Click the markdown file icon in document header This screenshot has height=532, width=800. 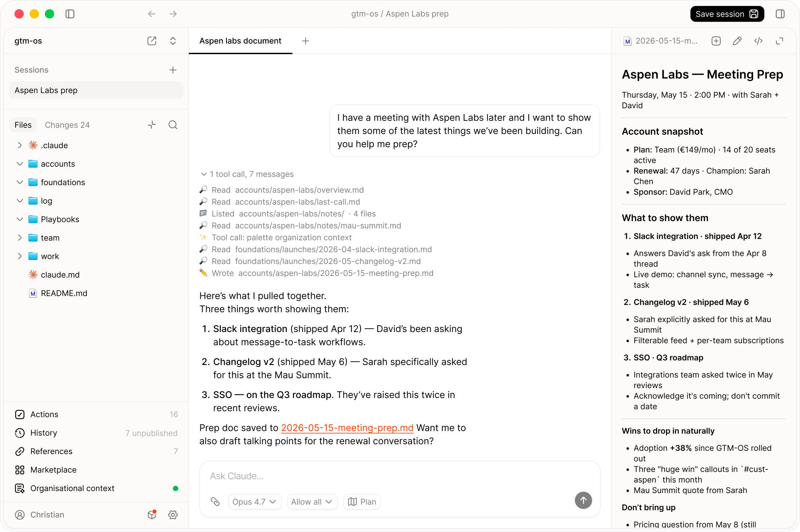[x=627, y=41]
